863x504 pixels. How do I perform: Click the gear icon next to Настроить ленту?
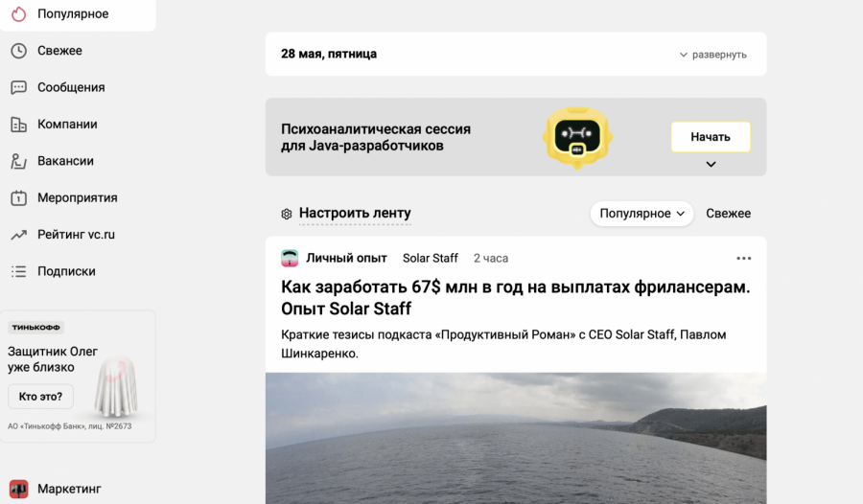coord(286,214)
